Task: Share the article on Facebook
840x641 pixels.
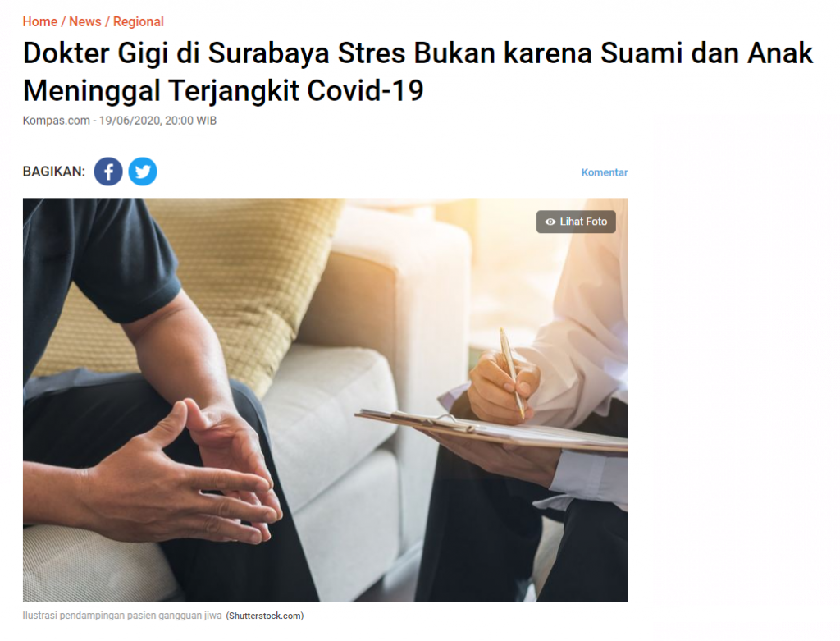Action: 108,172
